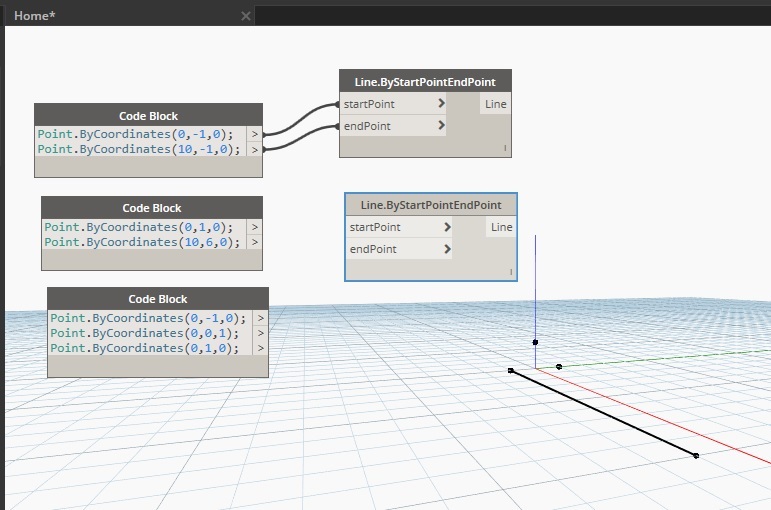Click endPoint chevron on the connected Line node
Screen dimensions: 771x510
pos(441,126)
